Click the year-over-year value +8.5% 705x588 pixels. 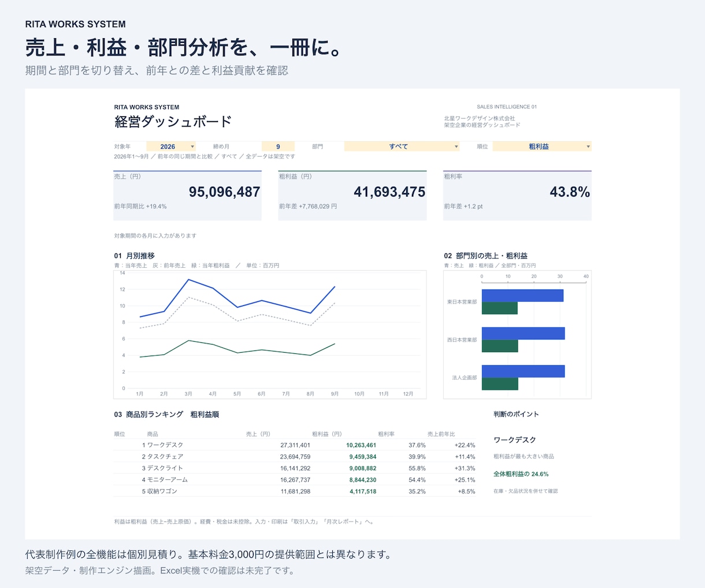466,491
